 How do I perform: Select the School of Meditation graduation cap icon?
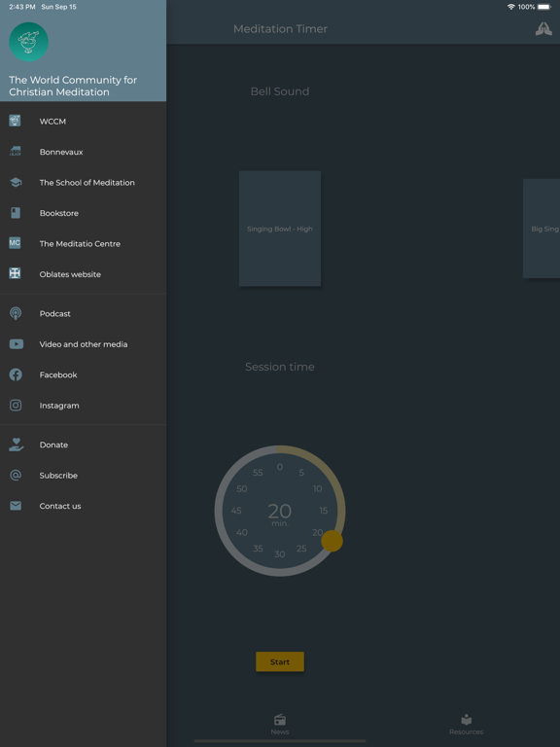(x=16, y=183)
